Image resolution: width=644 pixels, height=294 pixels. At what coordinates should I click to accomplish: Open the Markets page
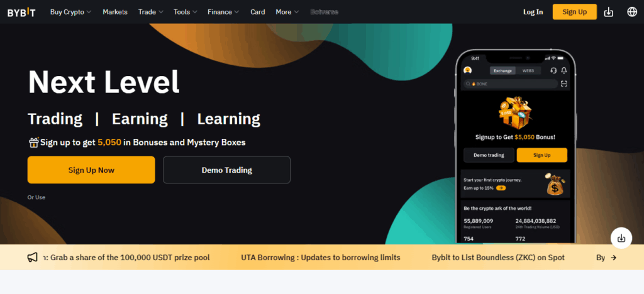(x=115, y=12)
